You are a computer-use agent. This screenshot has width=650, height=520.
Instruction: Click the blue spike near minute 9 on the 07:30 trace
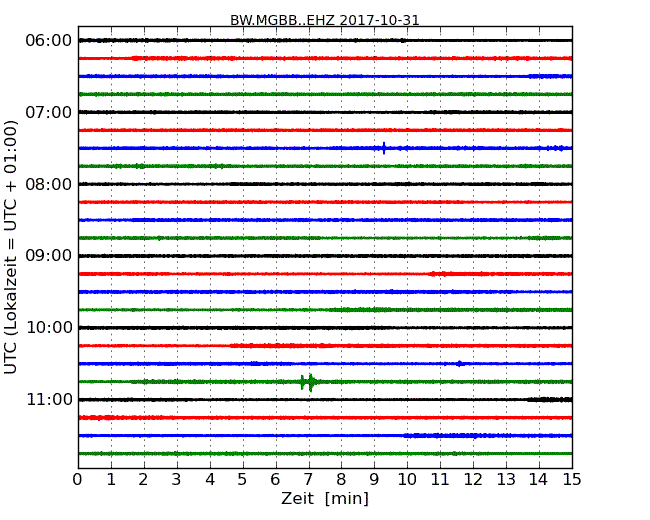[384, 148]
